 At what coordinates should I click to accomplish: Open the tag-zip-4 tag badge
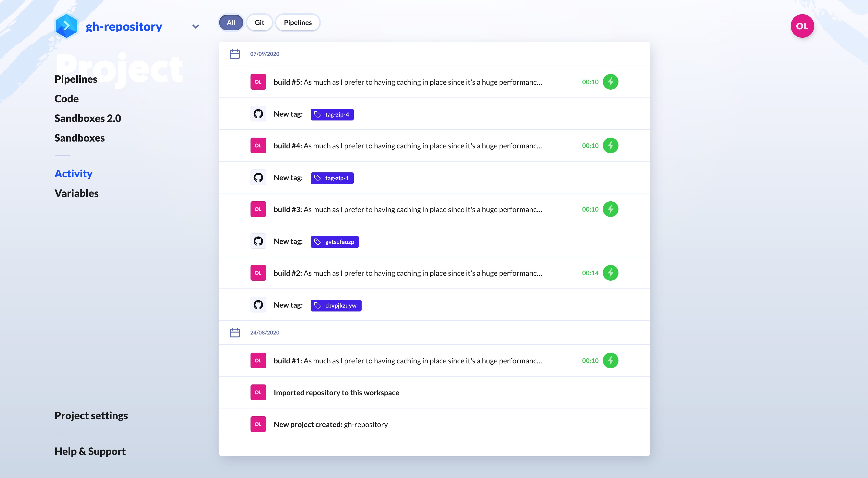click(332, 114)
